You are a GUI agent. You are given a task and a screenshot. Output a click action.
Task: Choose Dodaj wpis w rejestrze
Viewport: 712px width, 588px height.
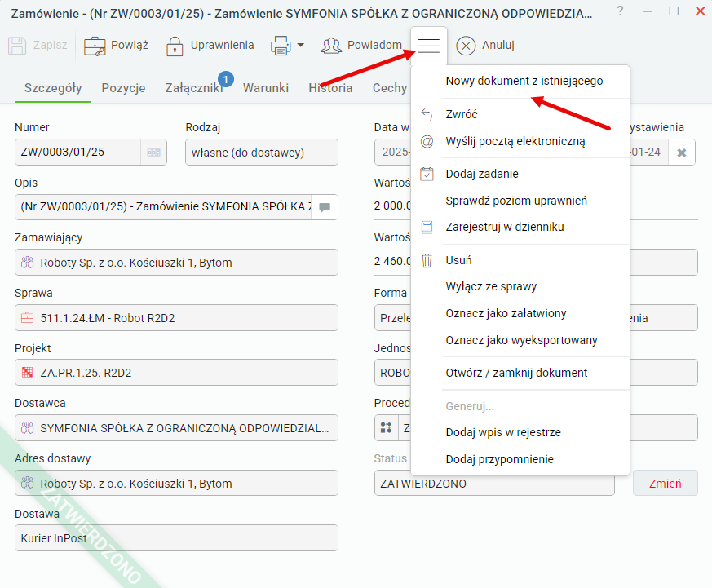pos(520,432)
